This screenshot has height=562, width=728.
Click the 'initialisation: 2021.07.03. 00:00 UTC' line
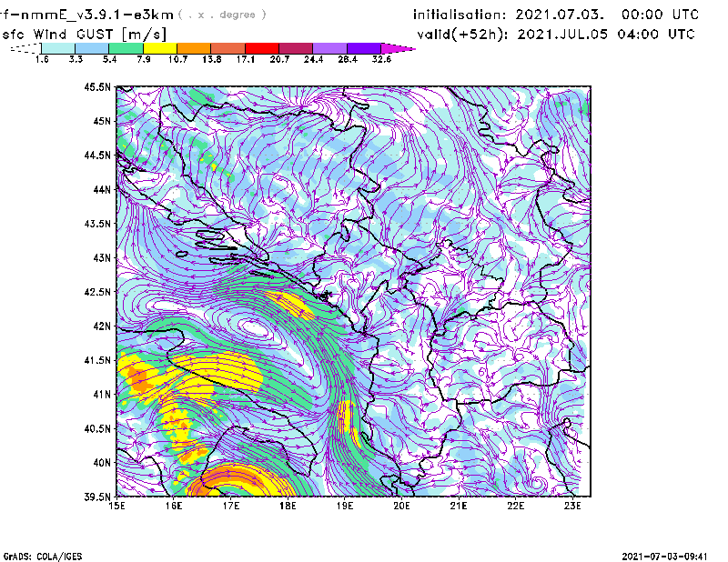(556, 15)
